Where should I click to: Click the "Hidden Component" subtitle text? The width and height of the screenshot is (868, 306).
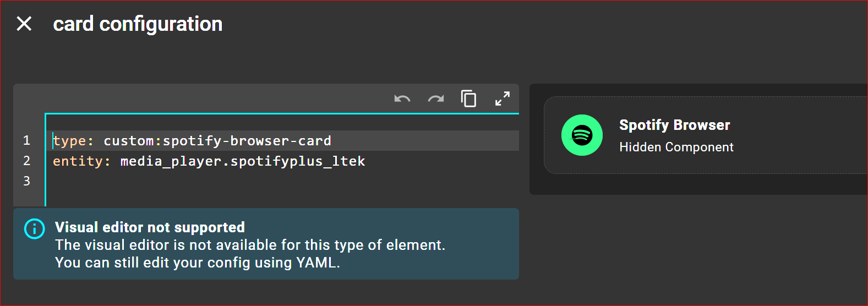[676, 147]
